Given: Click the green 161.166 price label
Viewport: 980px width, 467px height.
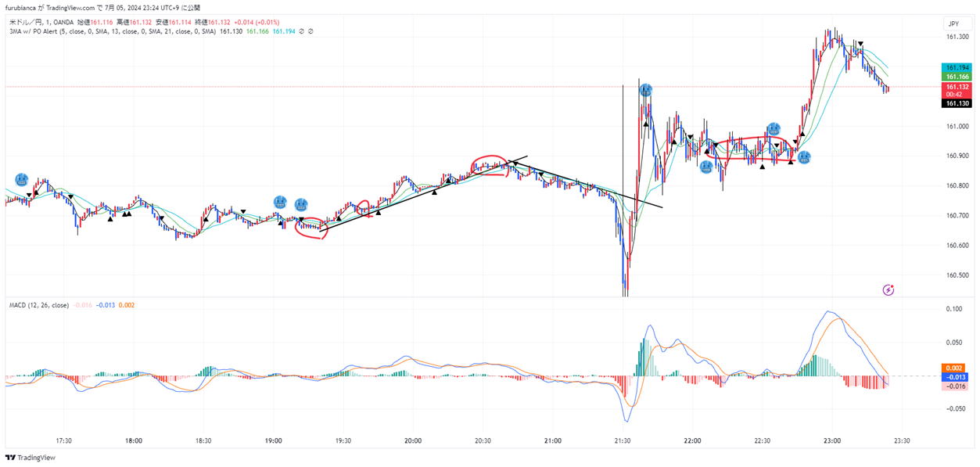Looking at the screenshot, I should coord(958,77).
